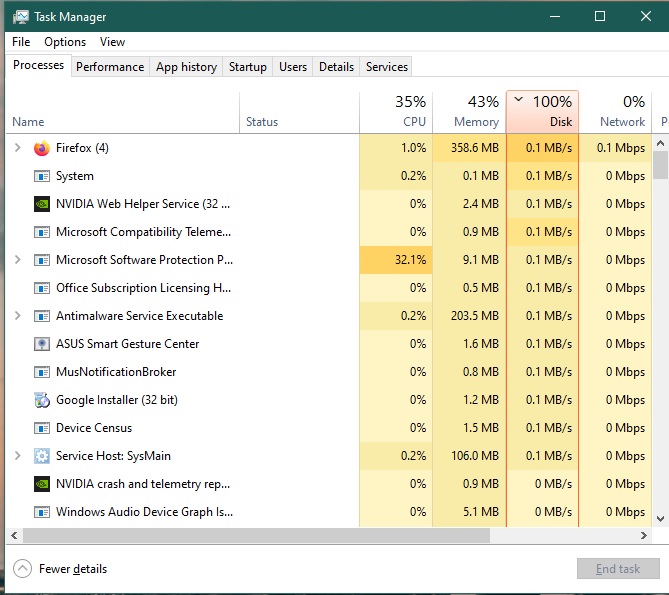Click ASUS Smart Gesture Center icon
The width and height of the screenshot is (669, 595).
(42, 344)
